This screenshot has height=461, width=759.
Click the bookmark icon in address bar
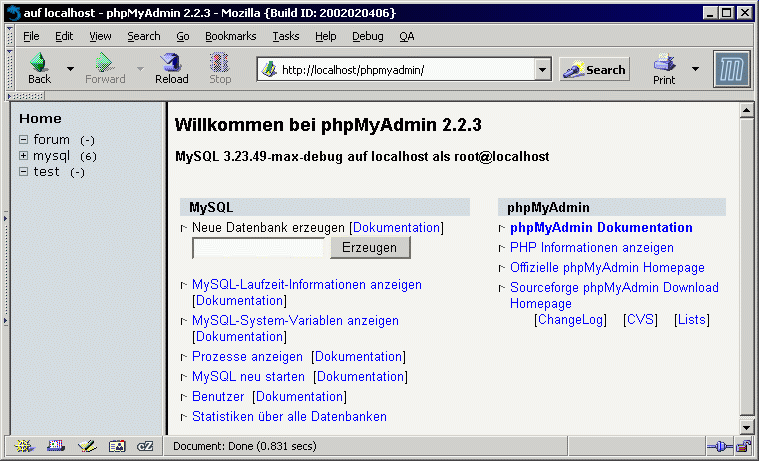269,70
